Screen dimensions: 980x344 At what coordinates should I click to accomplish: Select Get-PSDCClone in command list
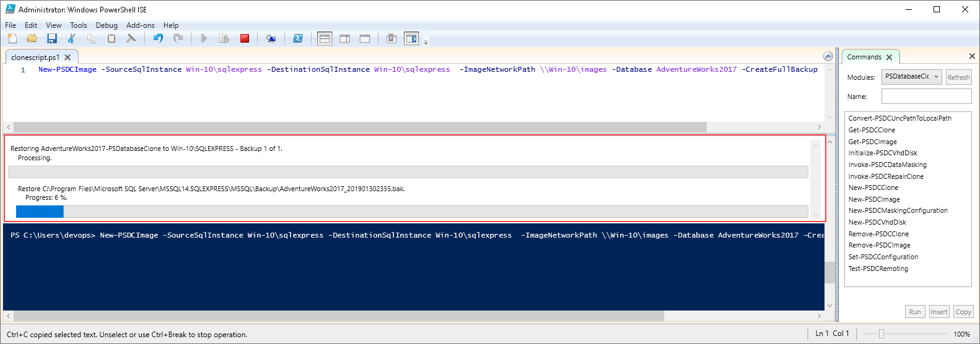[872, 130]
